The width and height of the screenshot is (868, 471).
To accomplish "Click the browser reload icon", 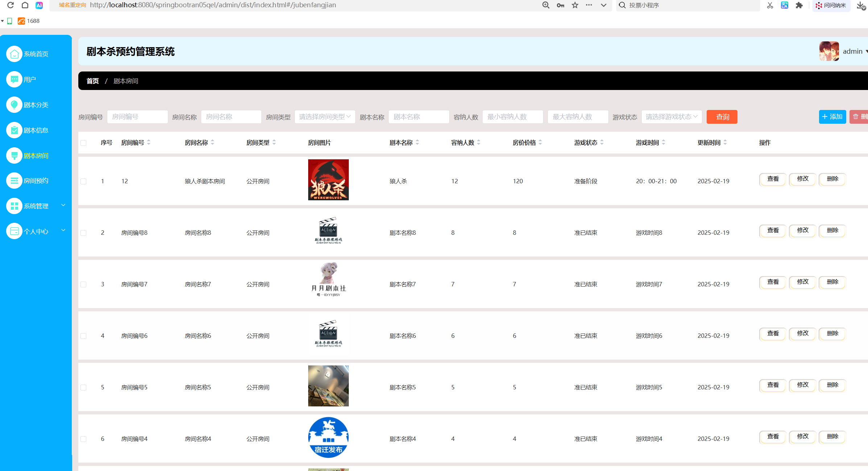I will (x=11, y=5).
